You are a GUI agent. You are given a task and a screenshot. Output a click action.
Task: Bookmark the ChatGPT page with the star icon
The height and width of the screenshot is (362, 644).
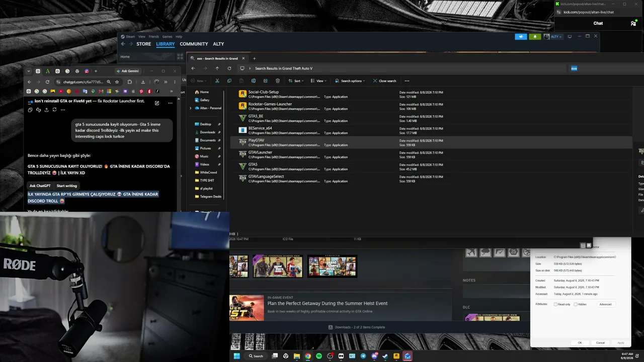117,82
